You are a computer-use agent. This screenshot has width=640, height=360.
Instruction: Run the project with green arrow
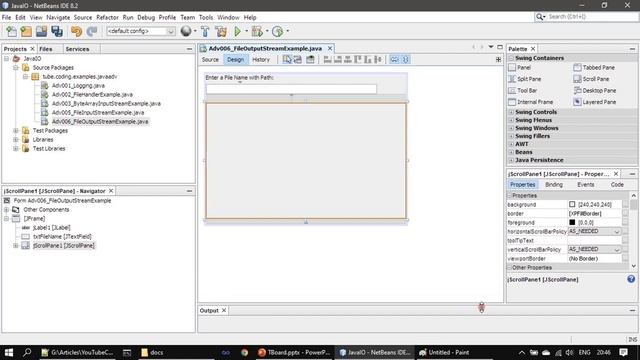pos(238,31)
